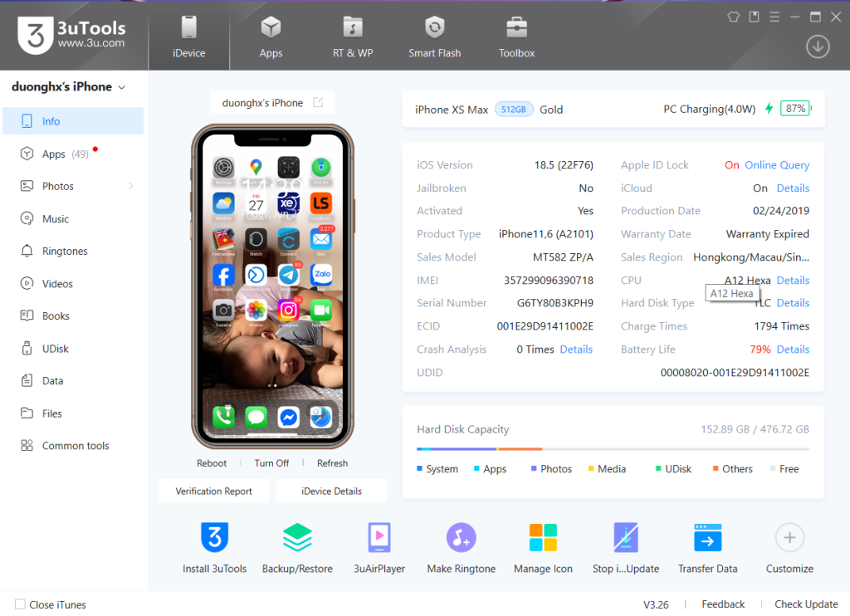Open Files in the sidebar
850x616 pixels.
73,413
